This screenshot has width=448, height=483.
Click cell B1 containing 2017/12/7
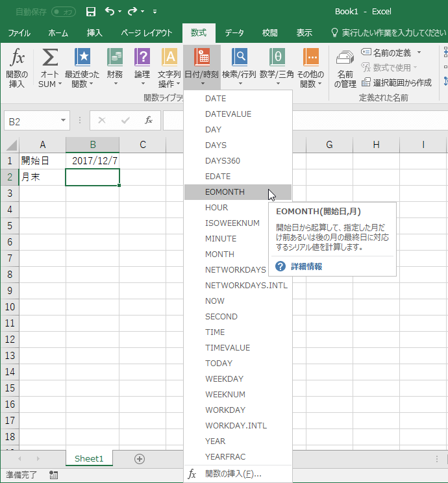[x=92, y=160]
